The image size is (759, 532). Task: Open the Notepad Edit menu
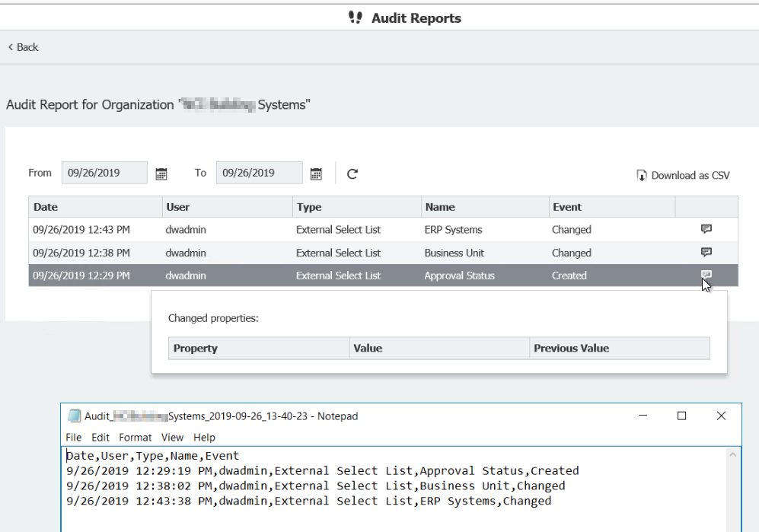(100, 438)
